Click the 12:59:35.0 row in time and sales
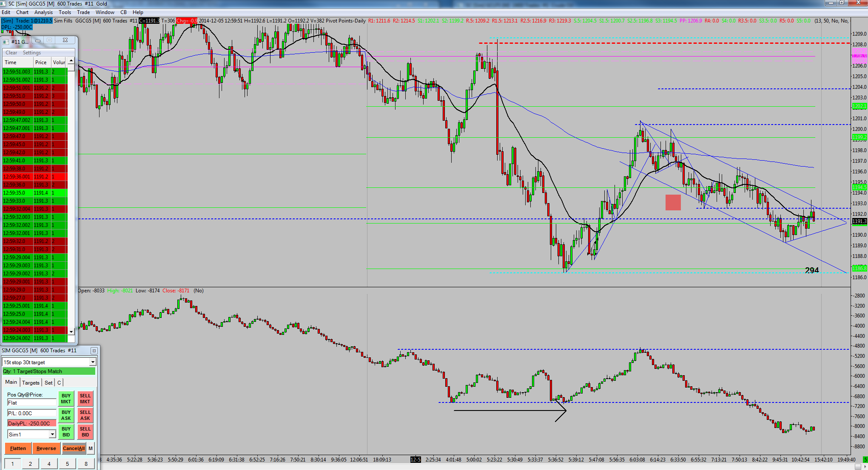This screenshot has width=868, height=470. 35,193
